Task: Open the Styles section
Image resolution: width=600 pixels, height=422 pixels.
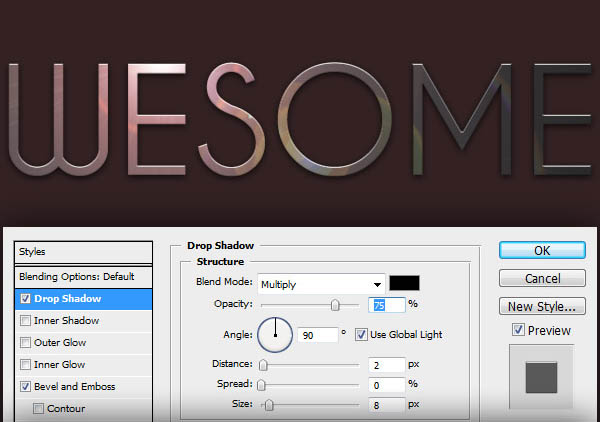Action: [83, 252]
